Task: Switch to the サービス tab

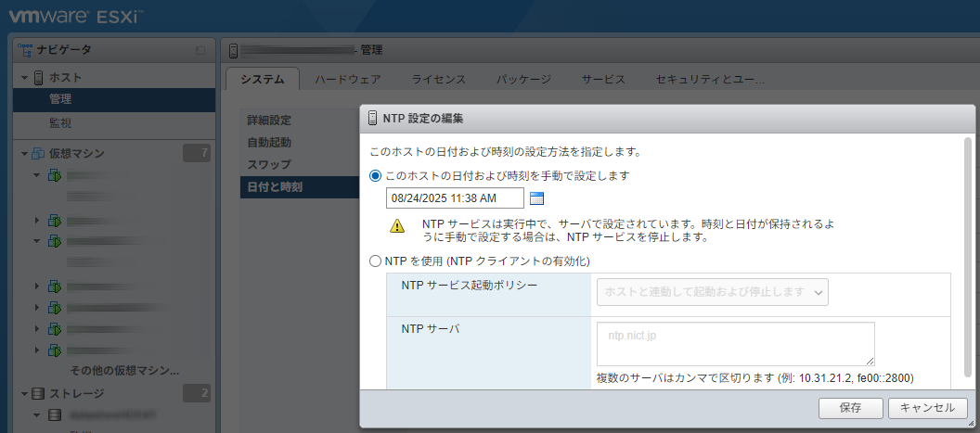Action: (603, 80)
